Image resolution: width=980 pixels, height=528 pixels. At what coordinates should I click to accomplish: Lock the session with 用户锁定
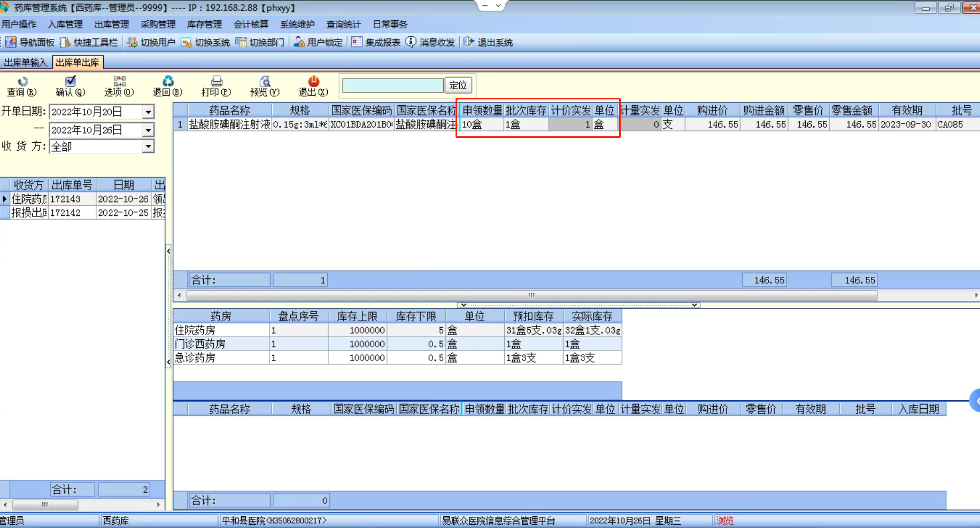[x=318, y=42]
